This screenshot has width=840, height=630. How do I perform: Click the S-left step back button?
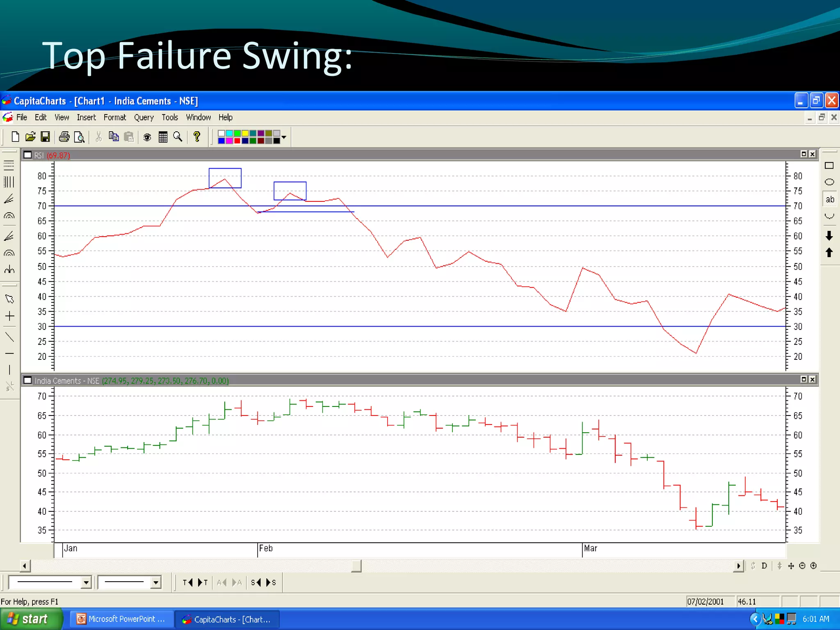[x=256, y=582]
